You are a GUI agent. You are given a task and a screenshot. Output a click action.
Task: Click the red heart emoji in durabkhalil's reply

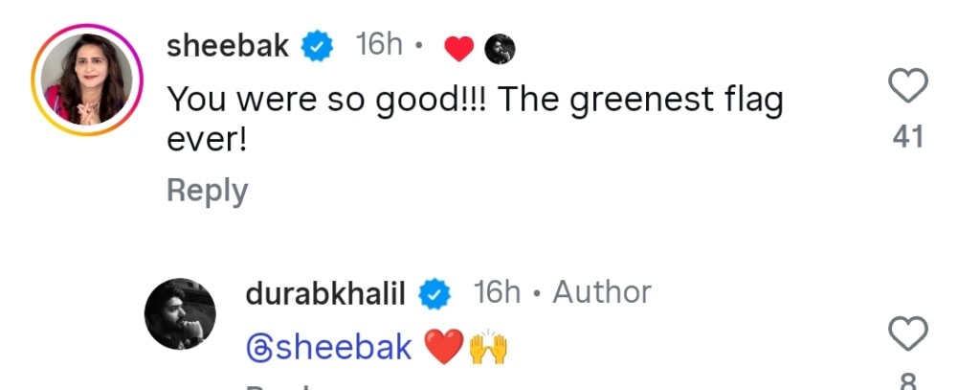click(443, 347)
